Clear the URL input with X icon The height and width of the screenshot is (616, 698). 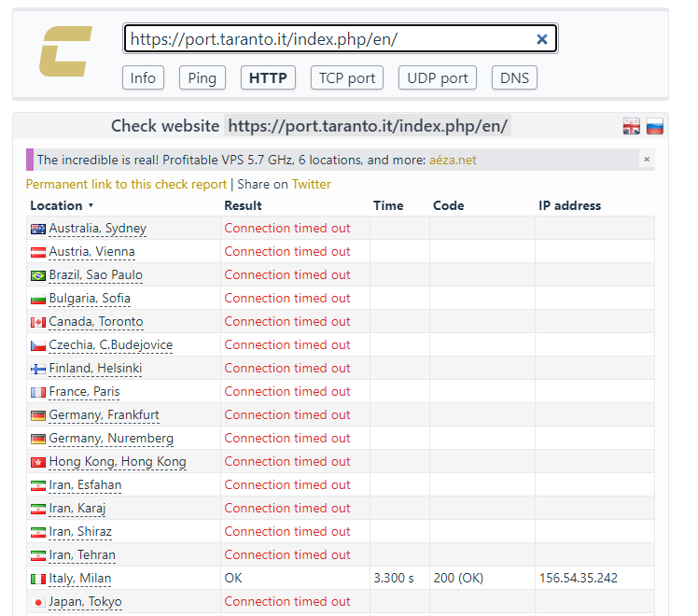coord(541,39)
